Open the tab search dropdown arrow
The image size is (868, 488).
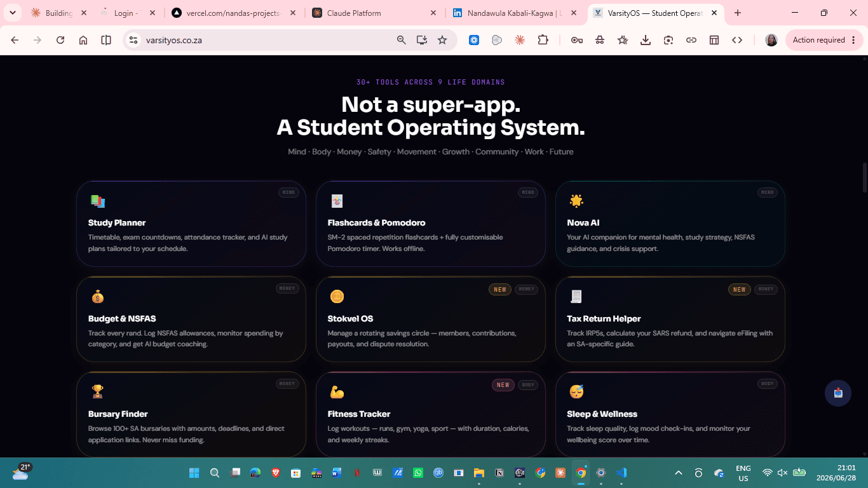[12, 13]
